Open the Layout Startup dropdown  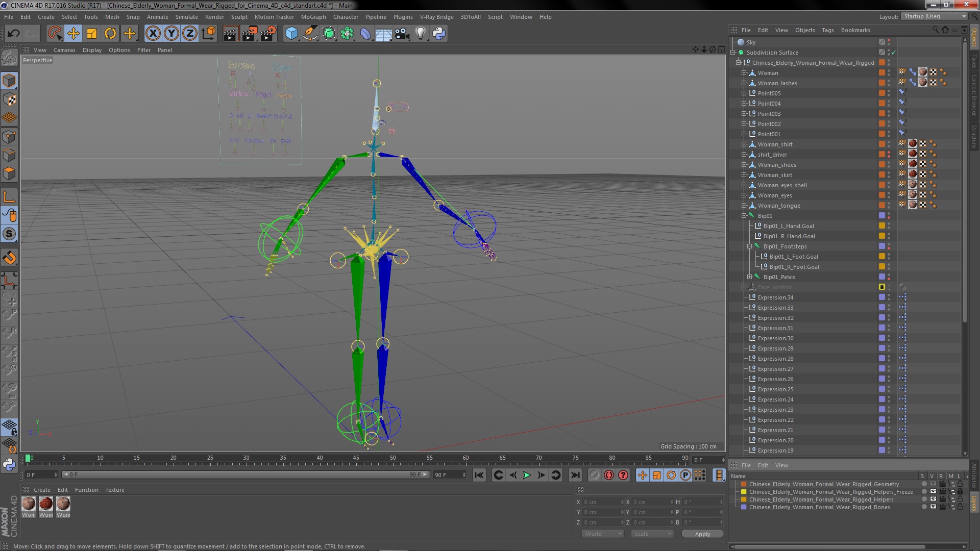[934, 17]
